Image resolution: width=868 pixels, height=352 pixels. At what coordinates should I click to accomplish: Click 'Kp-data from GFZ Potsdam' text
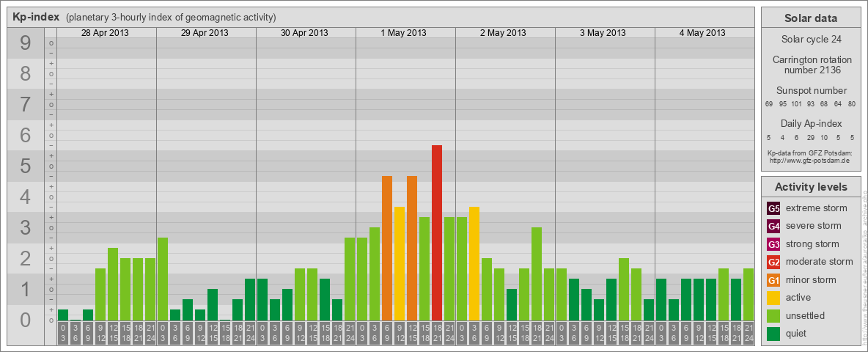click(x=812, y=153)
